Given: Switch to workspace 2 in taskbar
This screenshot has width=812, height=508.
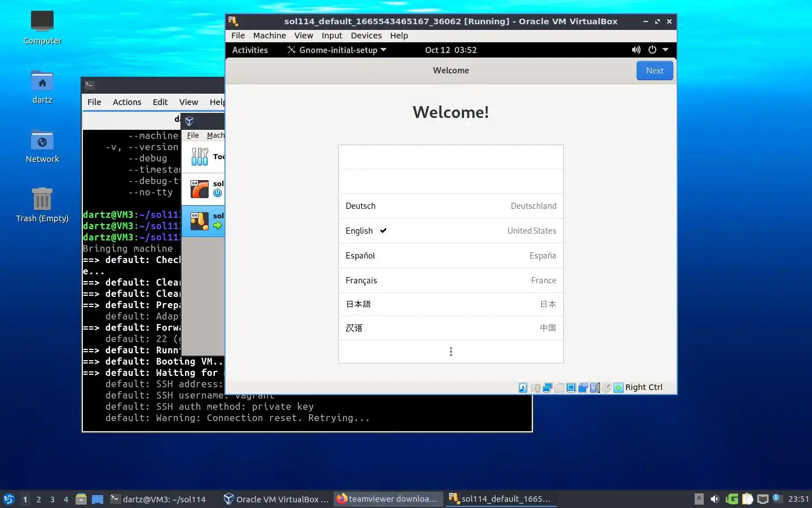Looking at the screenshot, I should [x=38, y=500].
